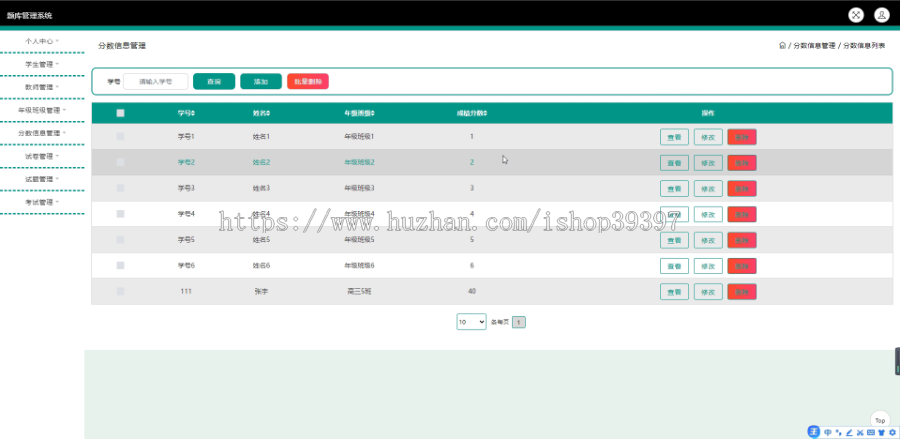Check the box for row 学号6
This screenshot has width=900, height=439.
(120, 266)
